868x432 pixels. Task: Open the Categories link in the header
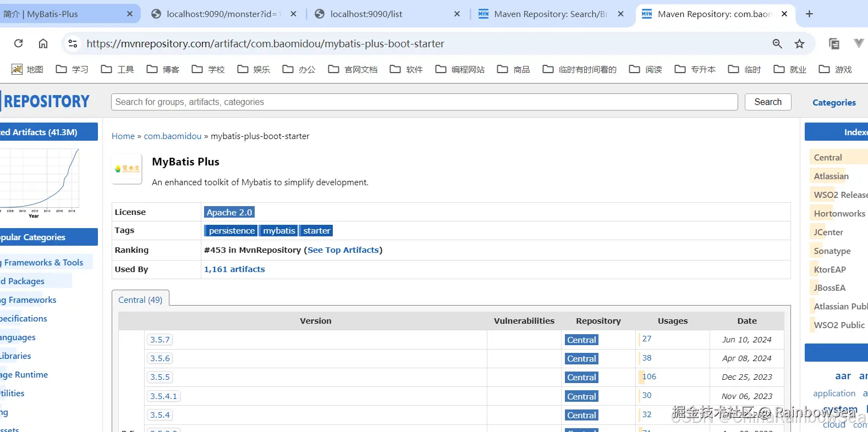pyautogui.click(x=834, y=102)
